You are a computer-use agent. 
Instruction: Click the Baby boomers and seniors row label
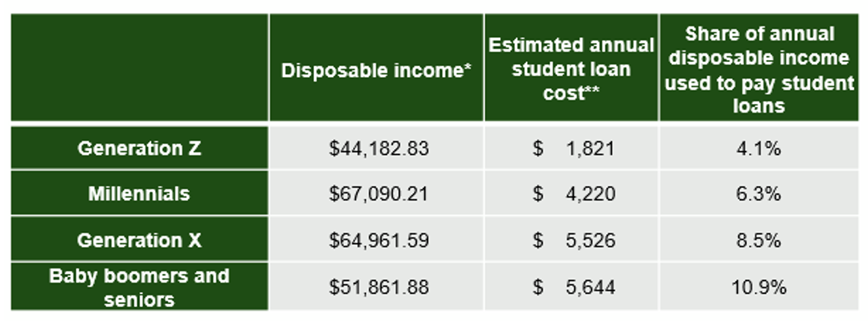click(139, 287)
